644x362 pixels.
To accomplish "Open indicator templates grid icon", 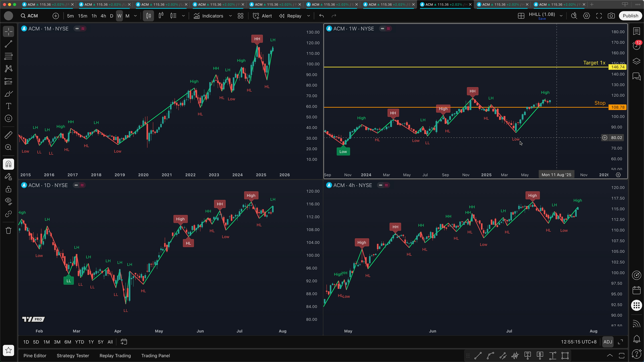I will (240, 16).
